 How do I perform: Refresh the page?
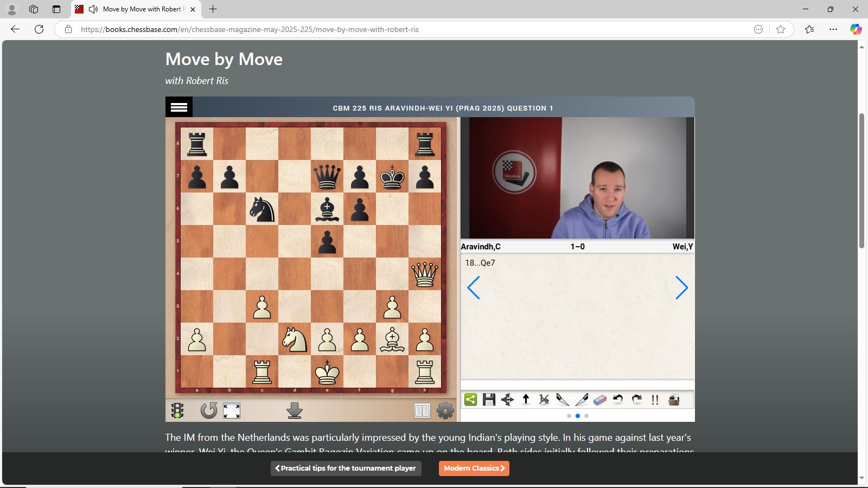(x=39, y=29)
